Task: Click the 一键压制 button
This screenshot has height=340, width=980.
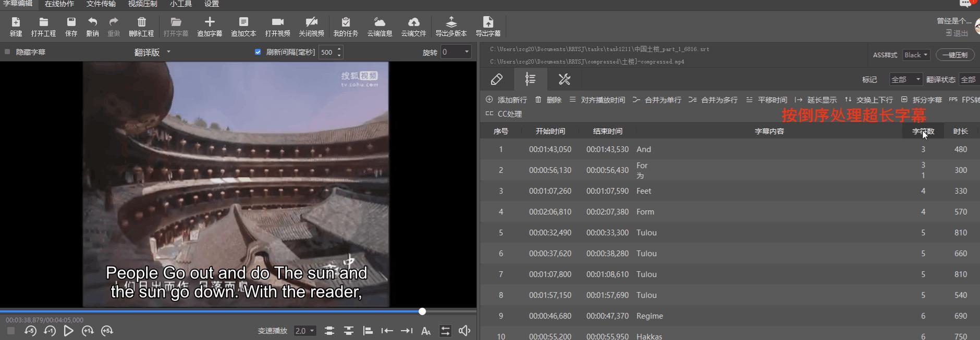Action: pos(954,55)
